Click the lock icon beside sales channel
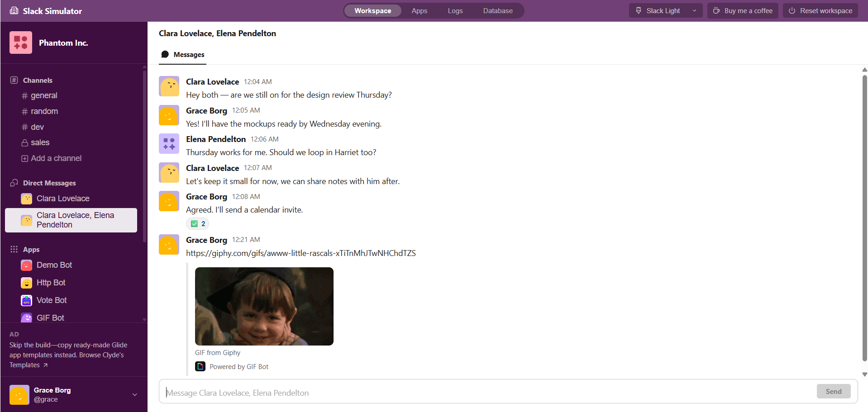 pos(25,143)
